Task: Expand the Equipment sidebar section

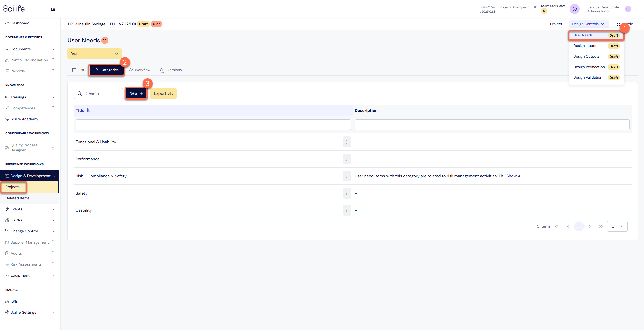Action: pyautogui.click(x=30, y=275)
